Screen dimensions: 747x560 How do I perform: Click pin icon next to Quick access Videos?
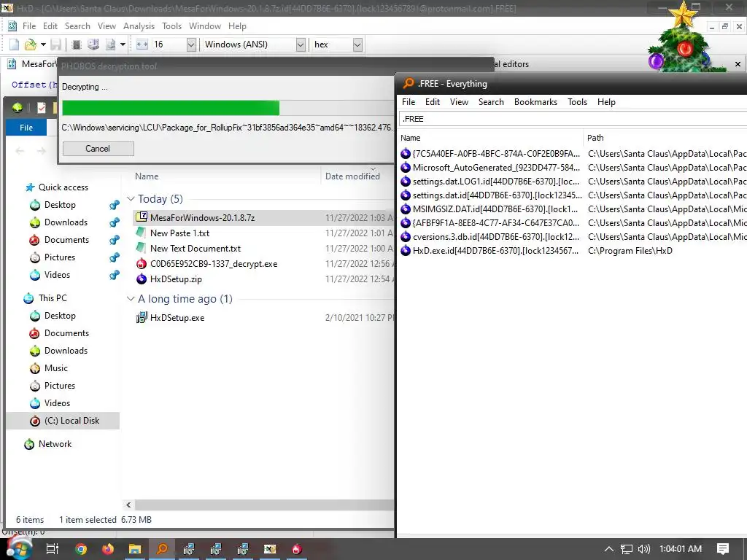pyautogui.click(x=114, y=275)
